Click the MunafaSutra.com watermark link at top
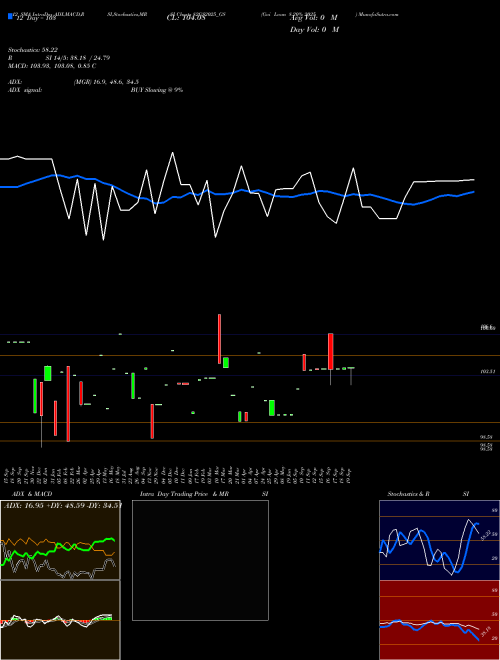 (x=378, y=14)
